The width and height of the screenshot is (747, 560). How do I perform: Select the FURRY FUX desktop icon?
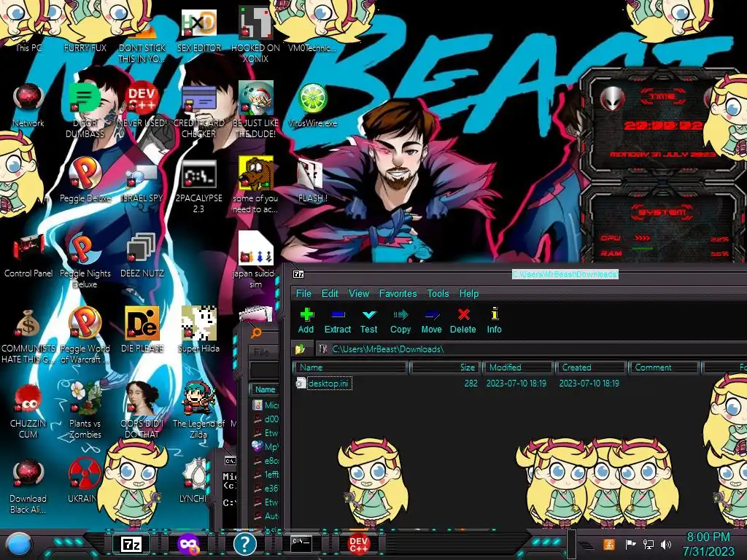tap(85, 28)
